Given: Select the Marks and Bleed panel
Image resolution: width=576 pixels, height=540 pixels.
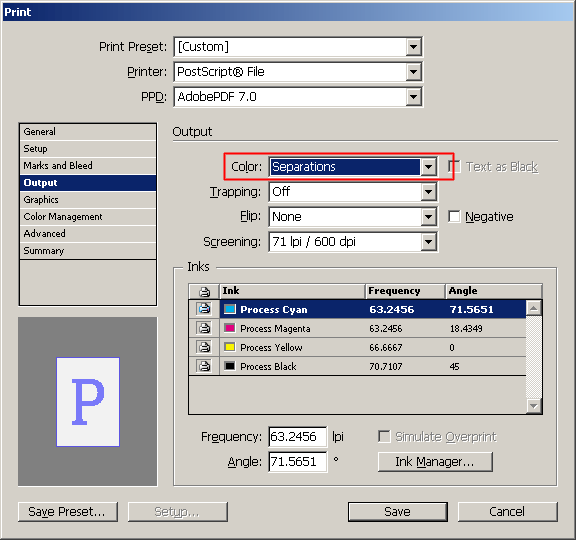Looking at the screenshot, I should [88, 166].
